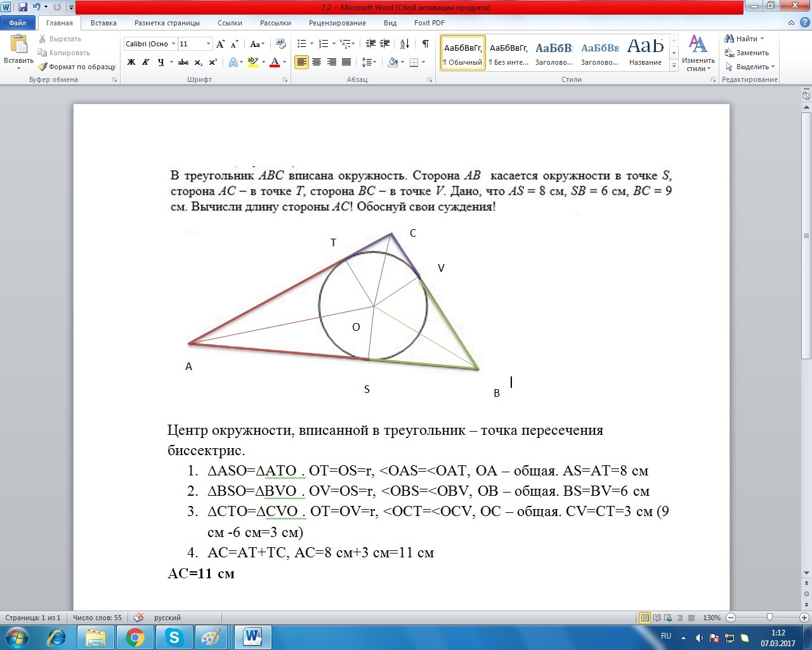Toggle bold (Ж) formatting

point(131,62)
